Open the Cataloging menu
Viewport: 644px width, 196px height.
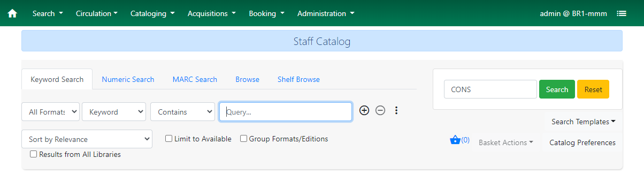click(152, 13)
